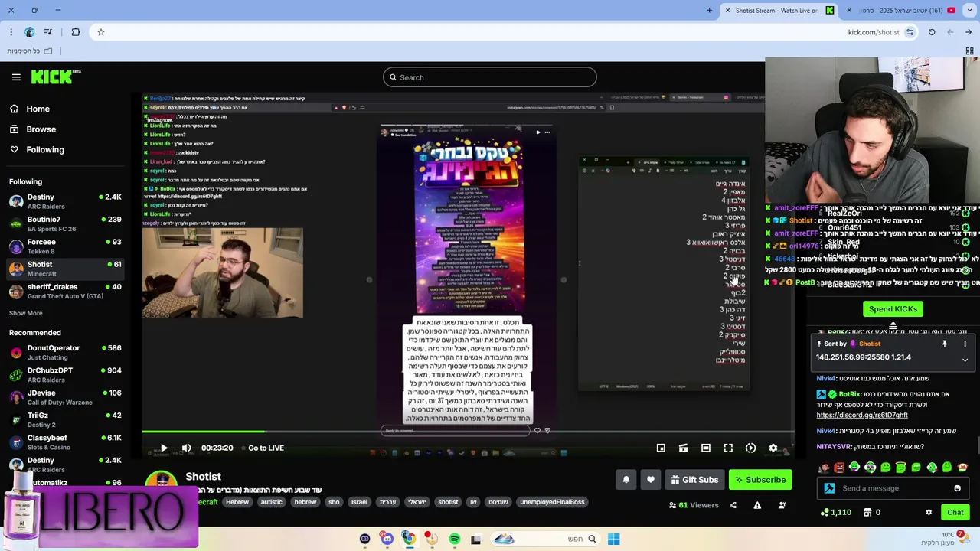Open browser extensions puzzle icon
Image resolution: width=980 pixels, height=551 pixels.
pyautogui.click(x=75, y=32)
